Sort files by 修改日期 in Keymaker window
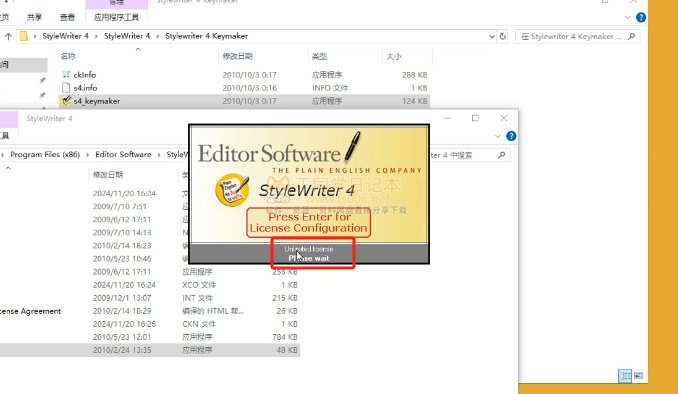 tap(237, 56)
